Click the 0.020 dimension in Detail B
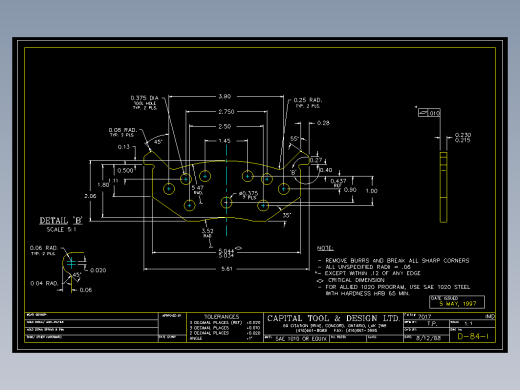520x390 pixels. (x=98, y=270)
